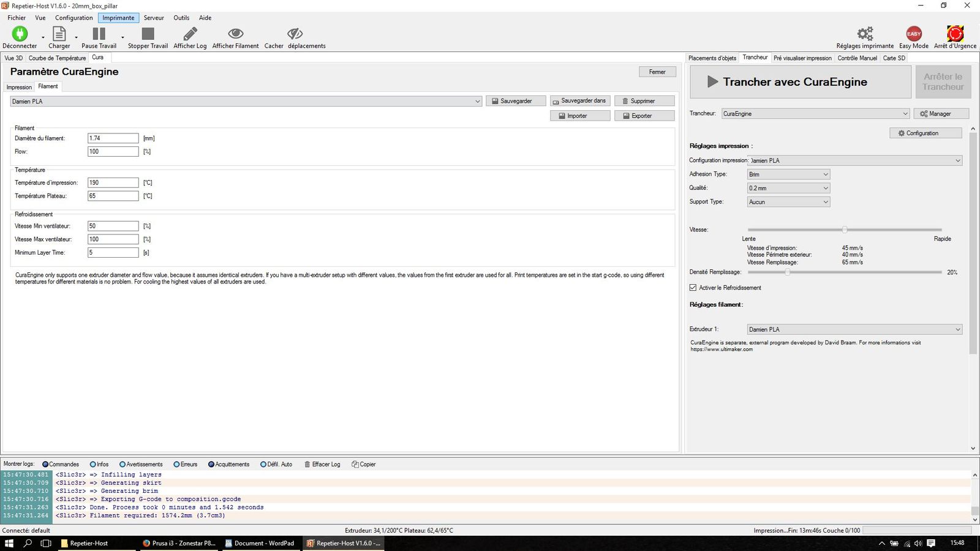Open Task View on the taskbar
Screen dimensions: 980x551
[46, 543]
